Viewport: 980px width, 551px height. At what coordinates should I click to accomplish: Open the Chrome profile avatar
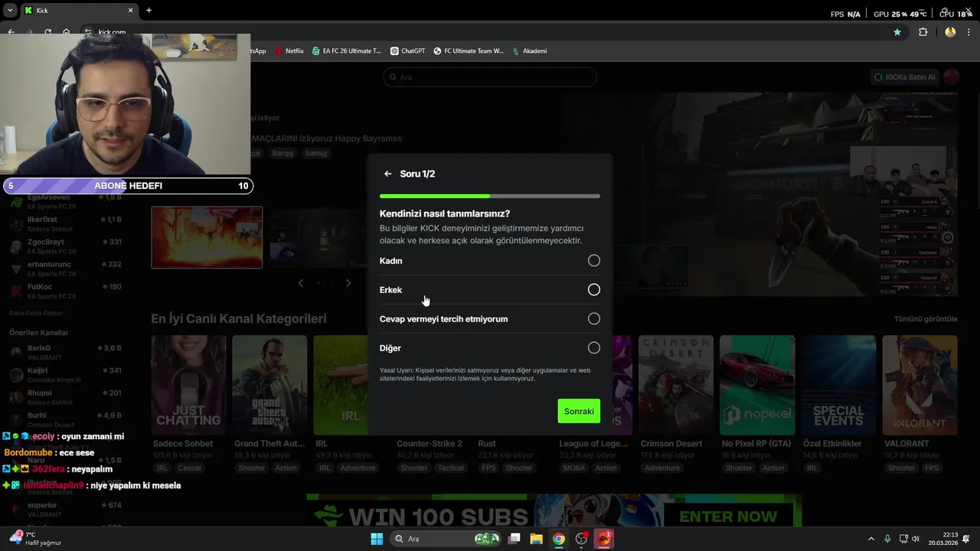tap(950, 32)
